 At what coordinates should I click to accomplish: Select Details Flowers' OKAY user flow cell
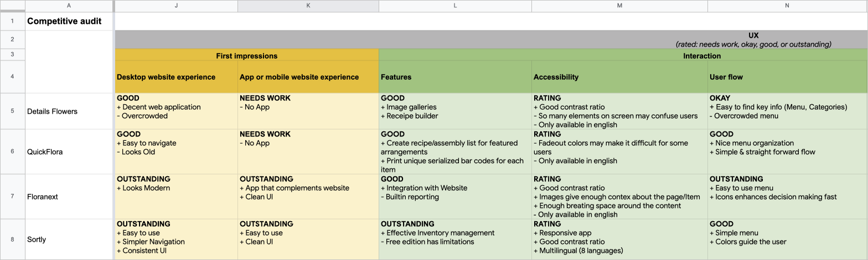pos(787,111)
